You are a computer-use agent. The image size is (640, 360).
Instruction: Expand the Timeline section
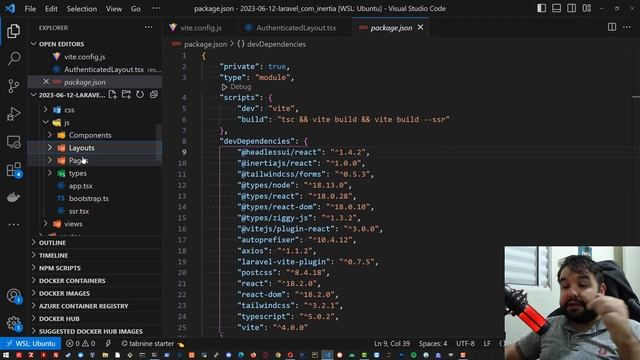(x=95, y=255)
